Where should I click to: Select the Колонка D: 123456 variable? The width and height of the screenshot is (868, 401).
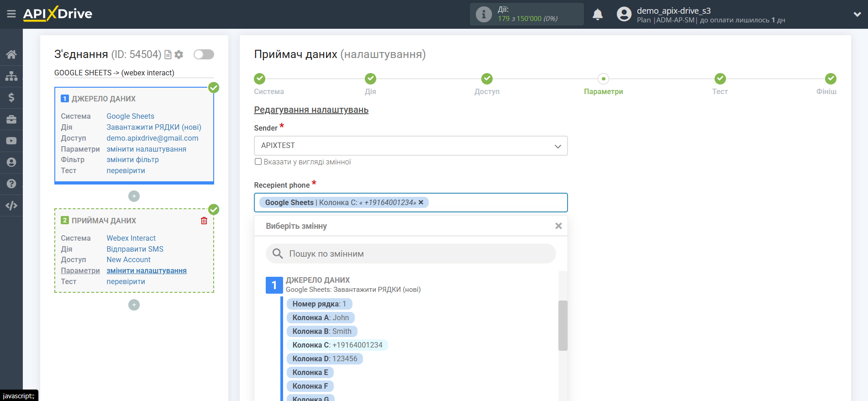click(x=325, y=359)
